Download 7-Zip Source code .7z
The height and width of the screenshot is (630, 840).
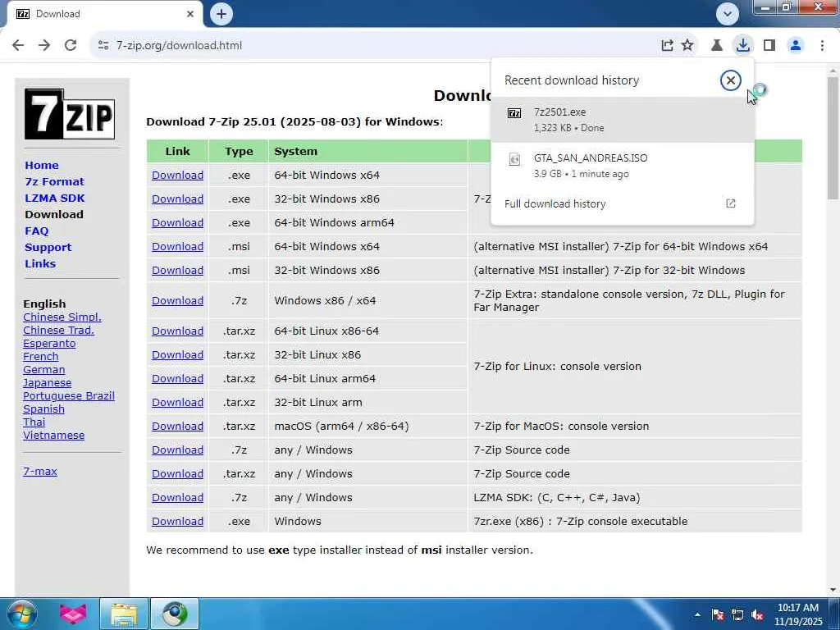(x=177, y=450)
